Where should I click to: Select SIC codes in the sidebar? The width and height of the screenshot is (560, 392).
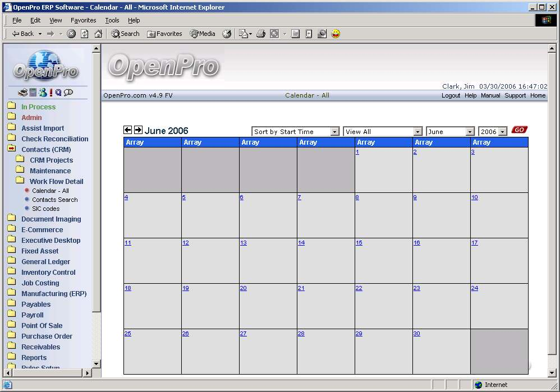click(45, 209)
